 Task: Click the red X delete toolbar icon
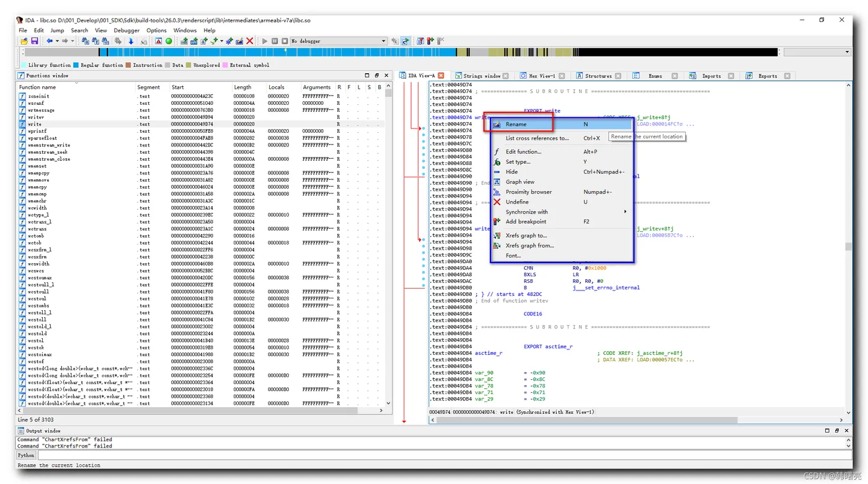(x=249, y=41)
